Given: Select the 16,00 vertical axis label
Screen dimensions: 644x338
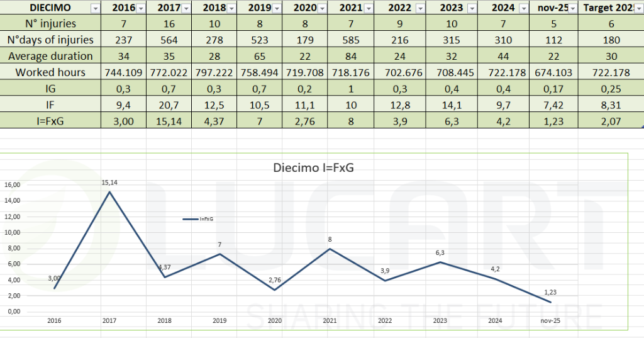Looking at the screenshot, I should tap(13, 185).
